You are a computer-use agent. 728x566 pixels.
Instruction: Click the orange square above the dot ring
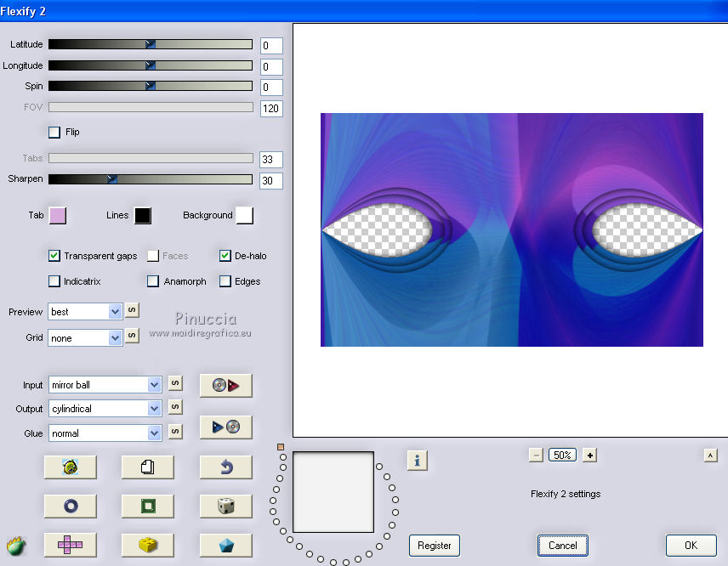click(281, 447)
